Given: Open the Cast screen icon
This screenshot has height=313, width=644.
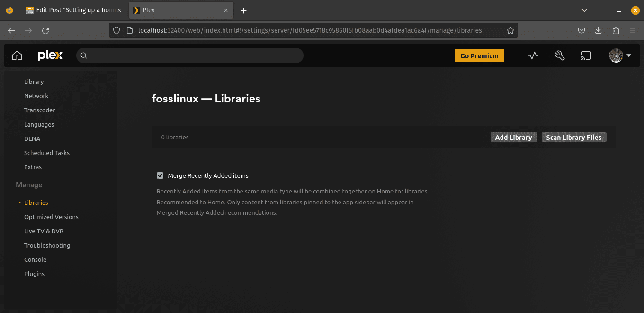Looking at the screenshot, I should coord(586,55).
